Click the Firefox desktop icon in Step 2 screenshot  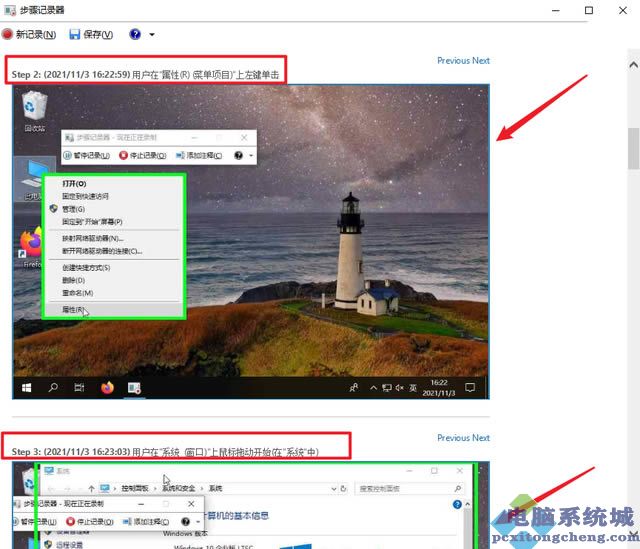[x=31, y=248]
